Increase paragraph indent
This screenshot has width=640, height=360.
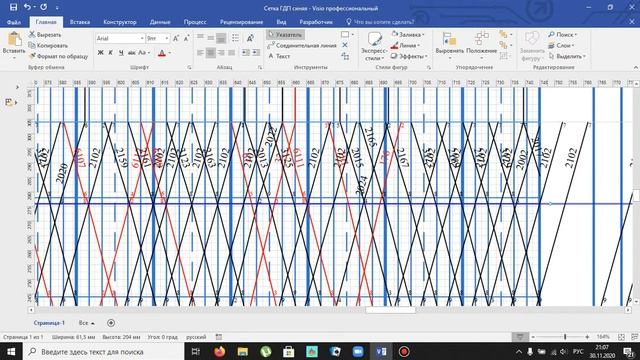point(256,52)
